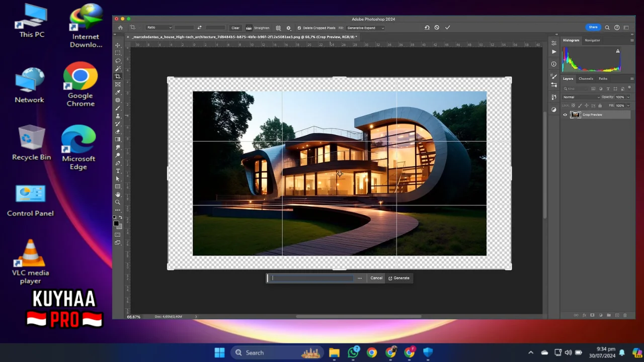Screen dimensions: 644x362
Task: Select the Rectangular Marquee tool
Action: (x=118, y=53)
